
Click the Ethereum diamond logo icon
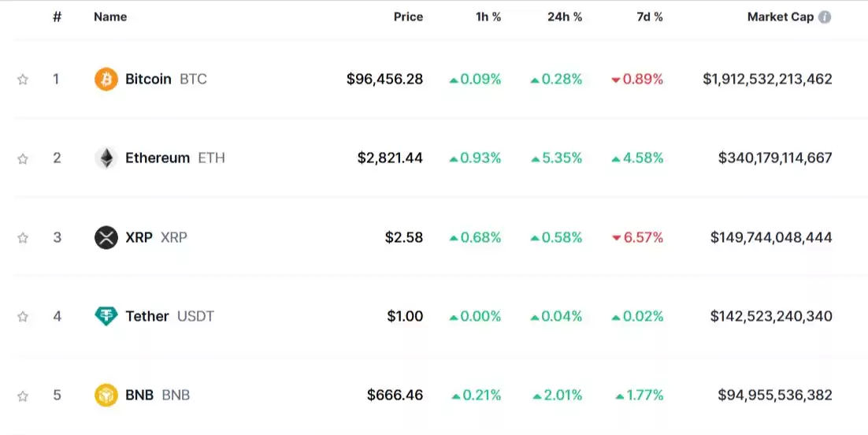[106, 158]
